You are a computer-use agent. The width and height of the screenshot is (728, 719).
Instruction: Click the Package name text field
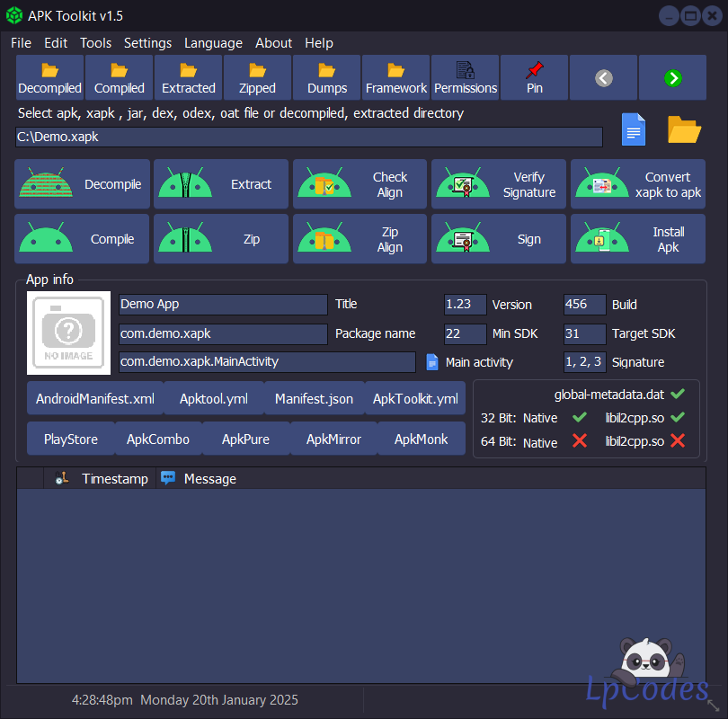(223, 333)
